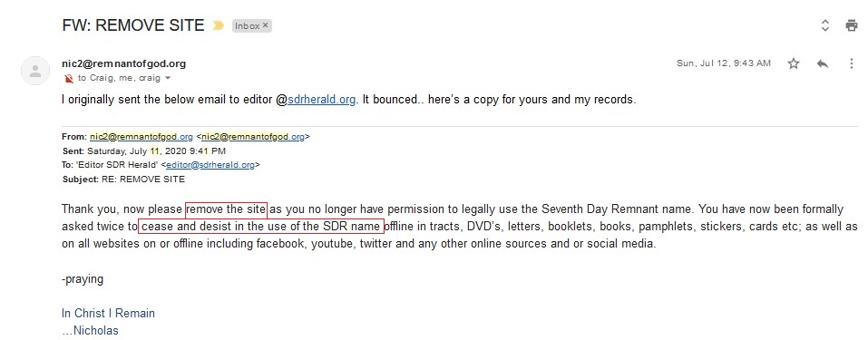Click the From nic2@remnantofgod.org link
The width and height of the screenshot is (868, 340).
tap(141, 137)
